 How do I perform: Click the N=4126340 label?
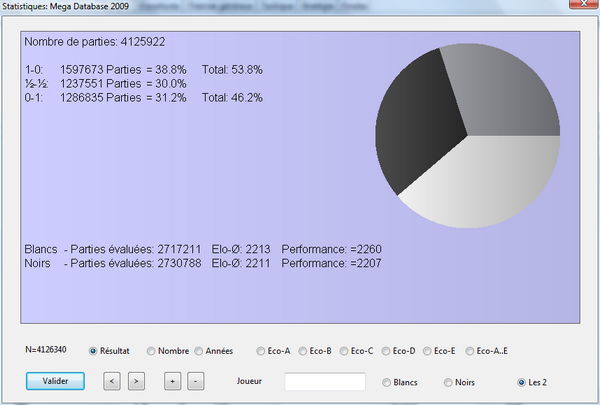46,349
